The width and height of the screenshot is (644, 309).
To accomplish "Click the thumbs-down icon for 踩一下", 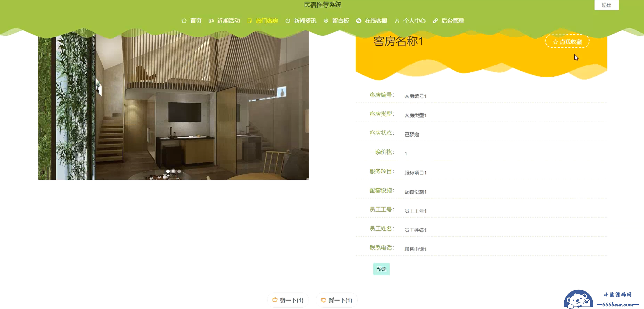I will (324, 300).
